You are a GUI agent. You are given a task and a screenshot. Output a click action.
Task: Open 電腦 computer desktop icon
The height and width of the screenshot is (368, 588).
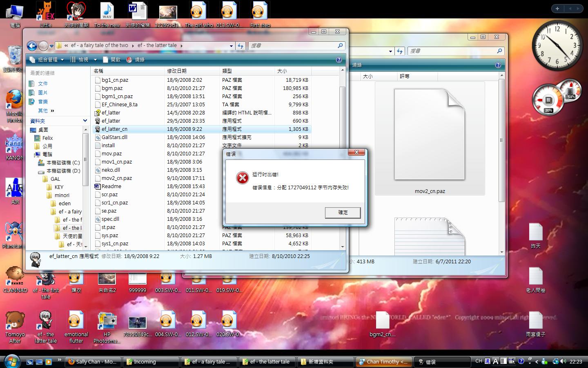15,16
